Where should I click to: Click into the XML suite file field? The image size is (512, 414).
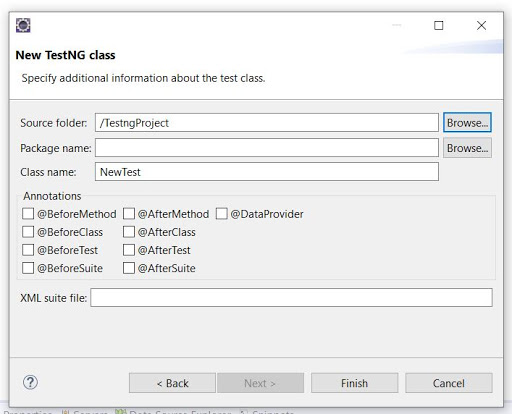291,297
